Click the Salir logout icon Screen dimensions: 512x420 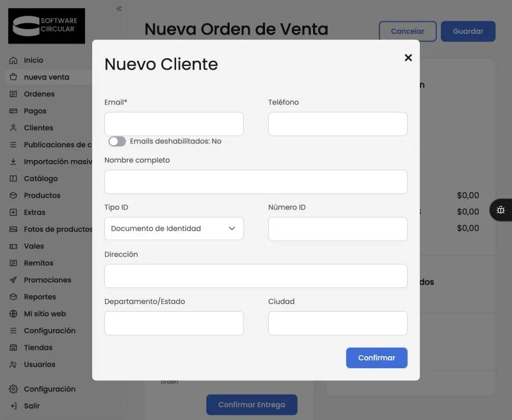coord(13,406)
